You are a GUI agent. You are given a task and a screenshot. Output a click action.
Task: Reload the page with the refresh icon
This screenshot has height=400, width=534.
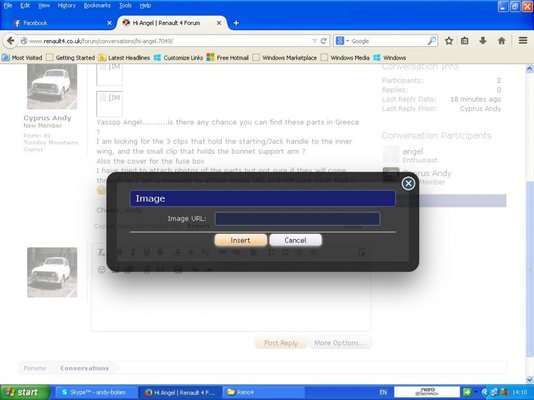(x=324, y=41)
